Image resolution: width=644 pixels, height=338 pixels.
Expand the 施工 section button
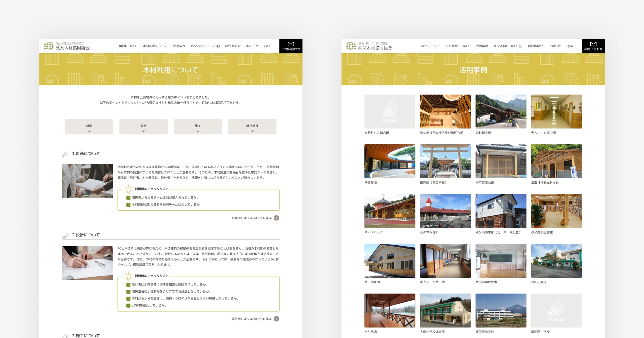click(198, 127)
